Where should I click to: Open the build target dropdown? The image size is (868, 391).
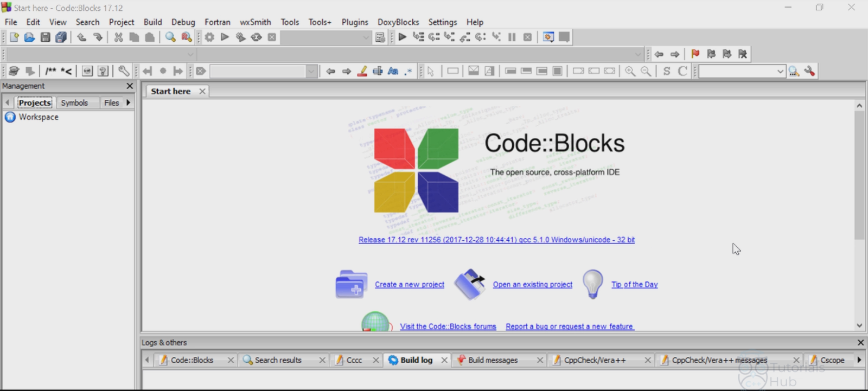[326, 37]
